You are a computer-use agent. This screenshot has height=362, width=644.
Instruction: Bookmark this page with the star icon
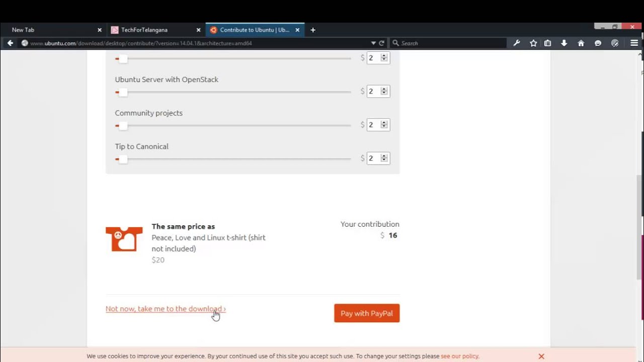(533, 43)
